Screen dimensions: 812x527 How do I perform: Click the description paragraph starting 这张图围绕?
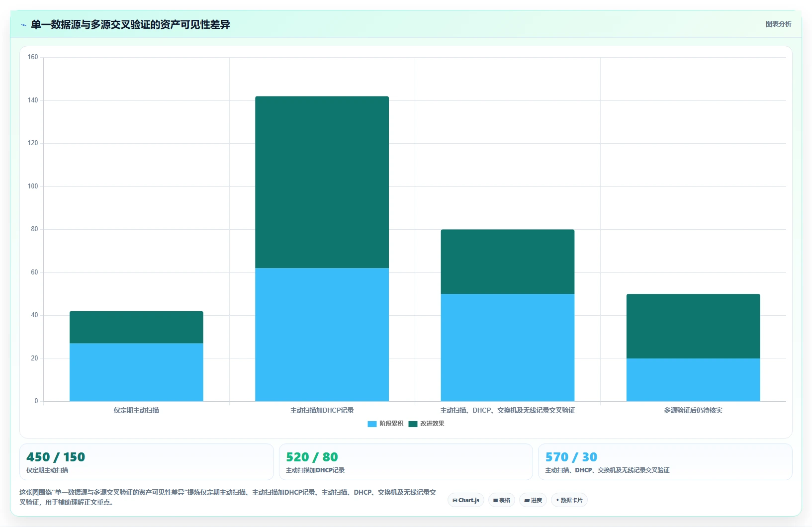(228, 497)
